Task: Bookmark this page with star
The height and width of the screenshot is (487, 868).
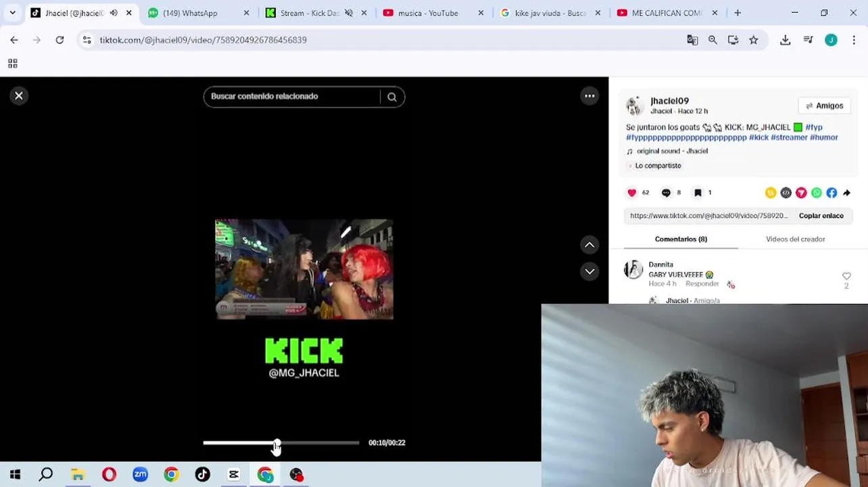Action: [753, 40]
